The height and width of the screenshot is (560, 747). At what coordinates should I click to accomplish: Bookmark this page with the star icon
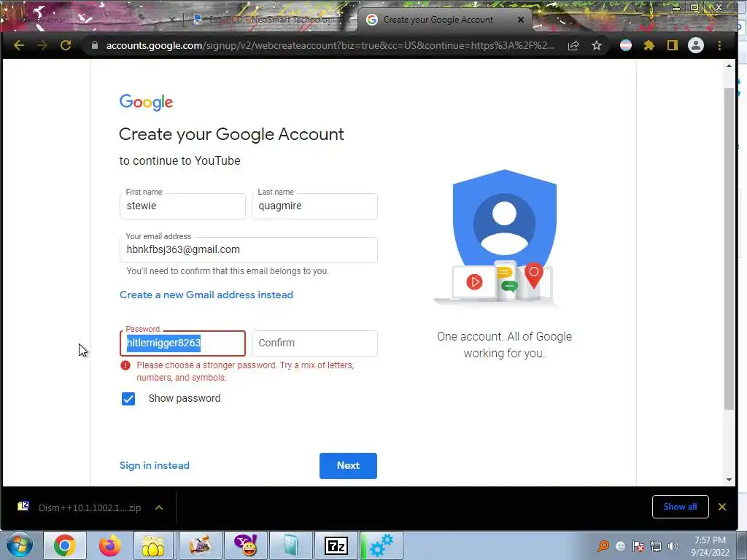(597, 46)
